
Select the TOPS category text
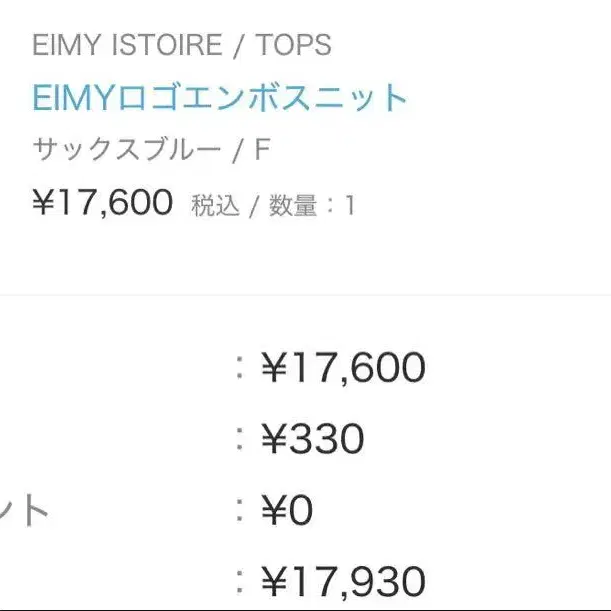click(293, 45)
